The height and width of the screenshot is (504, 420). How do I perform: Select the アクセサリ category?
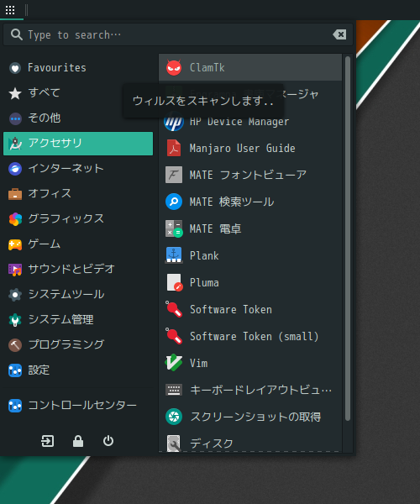(x=78, y=144)
